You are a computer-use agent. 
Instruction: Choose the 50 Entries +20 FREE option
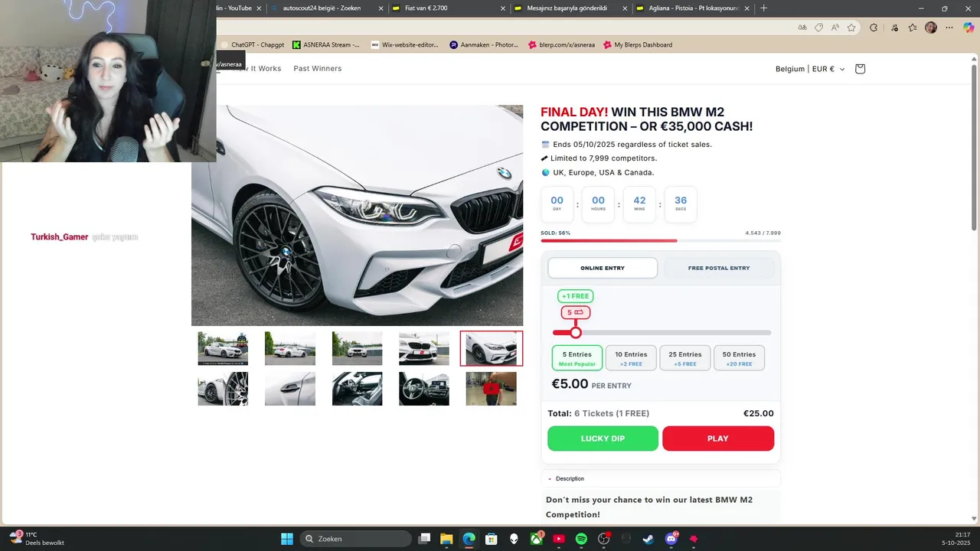tap(739, 358)
